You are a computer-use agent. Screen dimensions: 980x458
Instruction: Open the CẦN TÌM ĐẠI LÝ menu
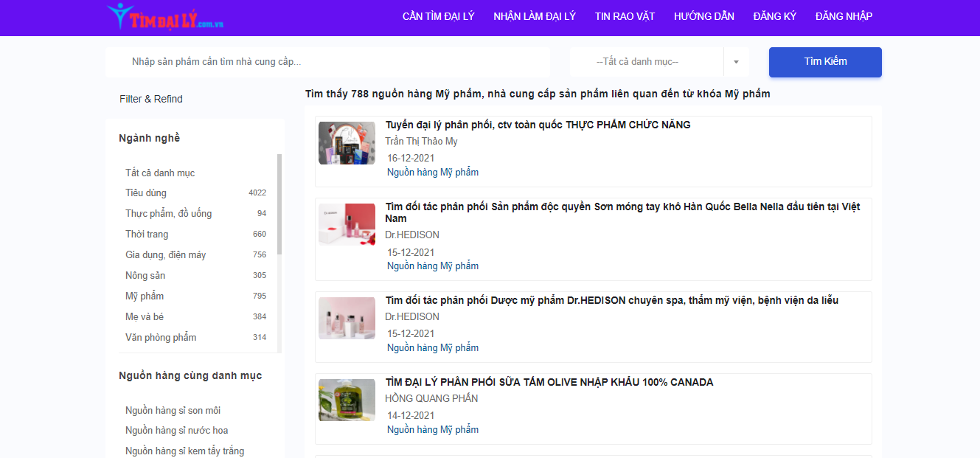(438, 15)
